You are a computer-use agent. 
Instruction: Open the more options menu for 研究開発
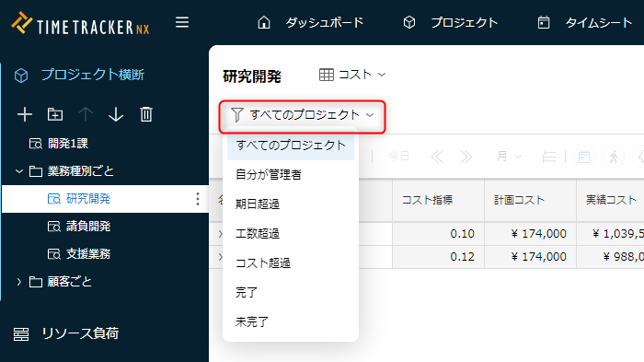click(198, 199)
